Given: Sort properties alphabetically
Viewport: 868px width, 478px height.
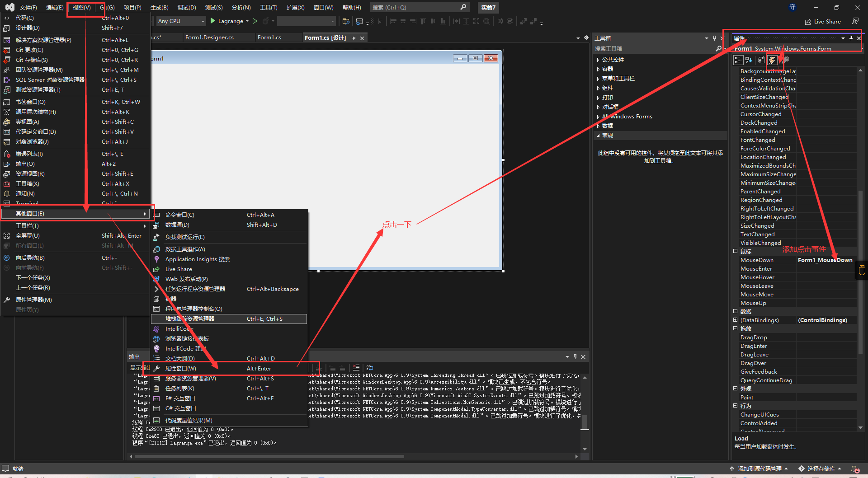Looking at the screenshot, I should coord(749,60).
